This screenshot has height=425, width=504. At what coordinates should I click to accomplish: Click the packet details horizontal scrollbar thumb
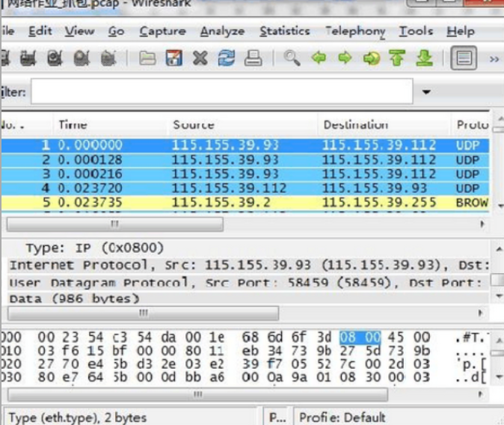pyautogui.click(x=143, y=313)
